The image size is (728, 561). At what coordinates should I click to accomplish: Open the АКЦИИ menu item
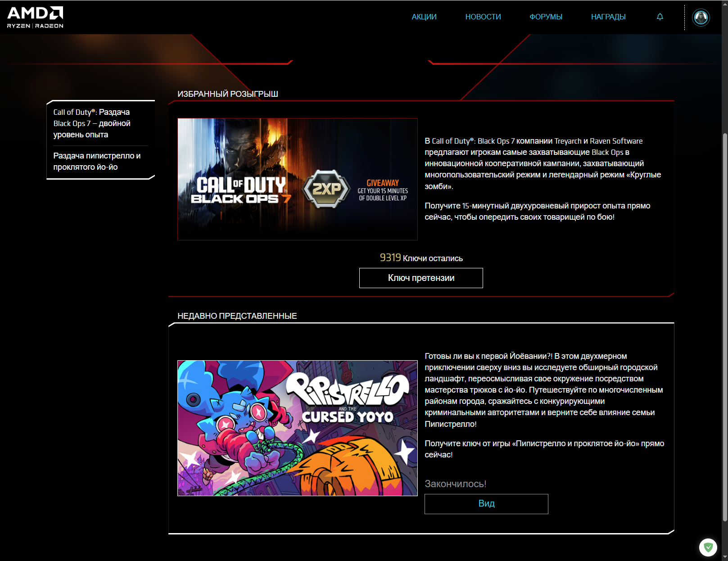(424, 17)
